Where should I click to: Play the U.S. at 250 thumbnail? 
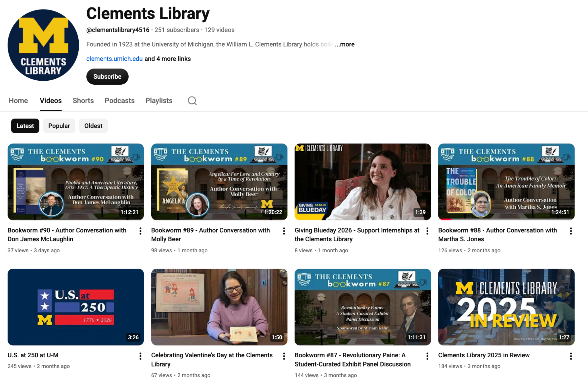pyautogui.click(x=76, y=307)
